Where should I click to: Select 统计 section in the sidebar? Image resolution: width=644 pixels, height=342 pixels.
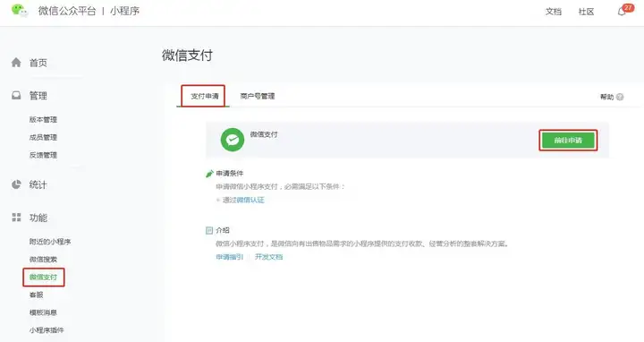tap(38, 184)
